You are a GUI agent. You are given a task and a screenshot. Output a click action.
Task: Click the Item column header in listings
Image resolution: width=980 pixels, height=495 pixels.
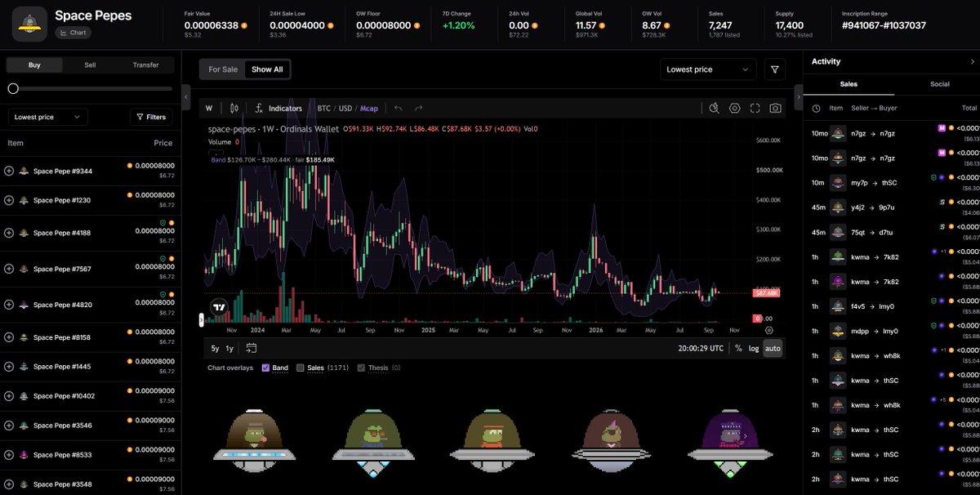[16, 143]
